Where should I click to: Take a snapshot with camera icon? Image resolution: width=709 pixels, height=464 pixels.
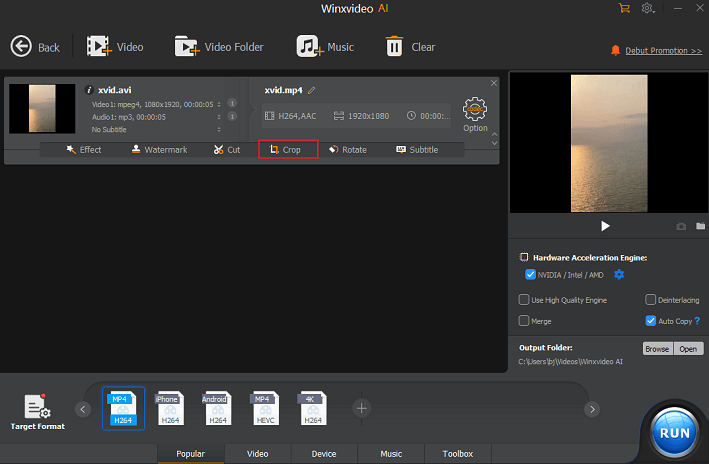coord(681,226)
